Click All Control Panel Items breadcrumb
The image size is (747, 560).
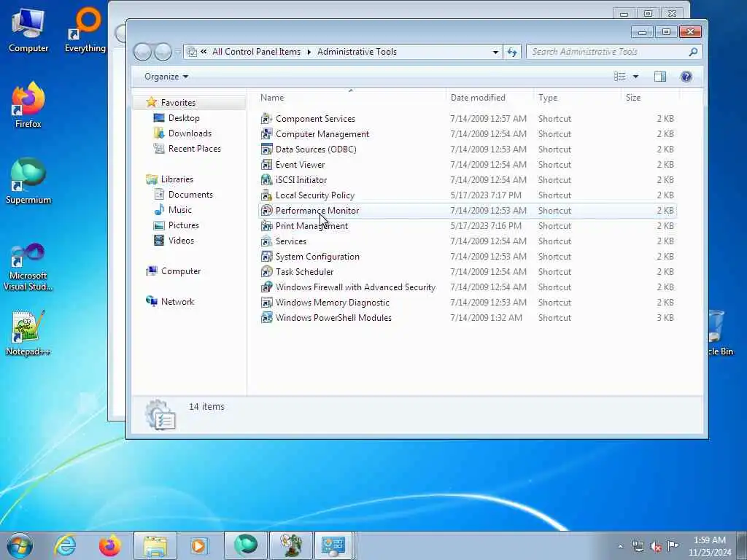point(256,52)
